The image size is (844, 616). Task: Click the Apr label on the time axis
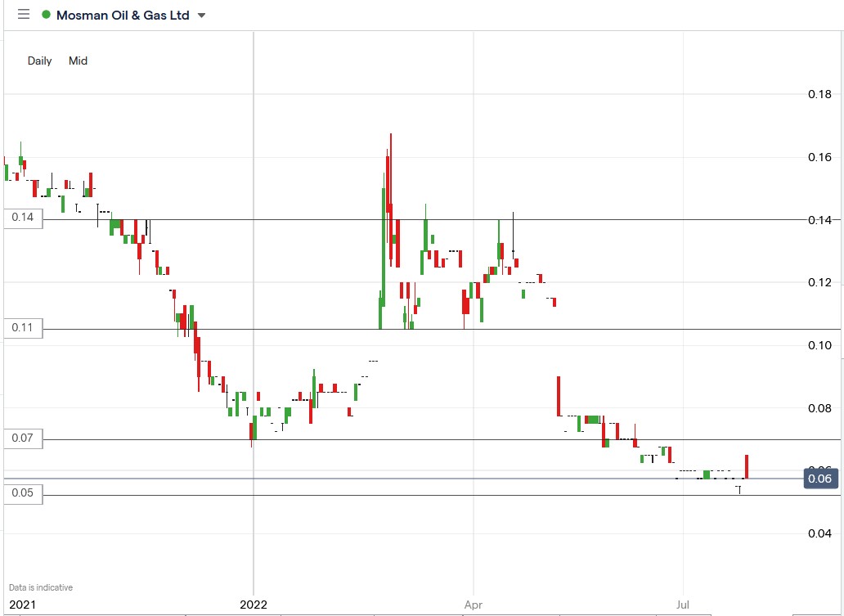(x=473, y=605)
